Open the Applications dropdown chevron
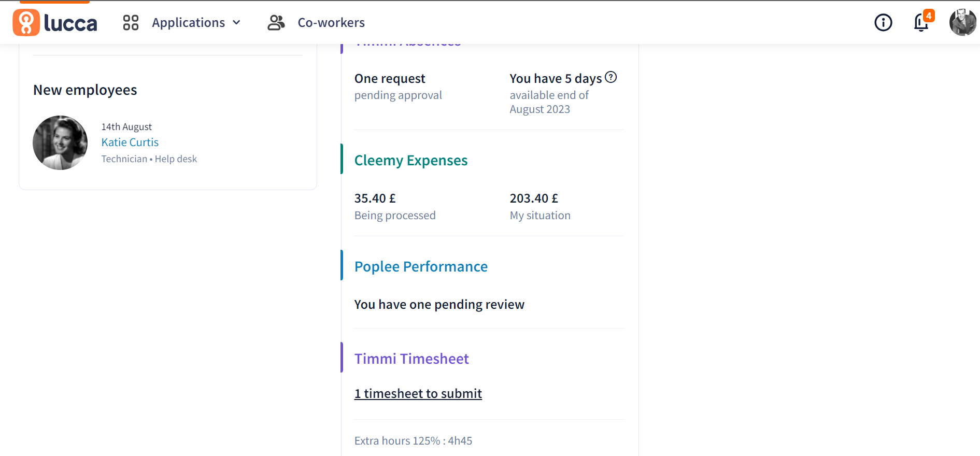980x456 pixels. point(237,23)
